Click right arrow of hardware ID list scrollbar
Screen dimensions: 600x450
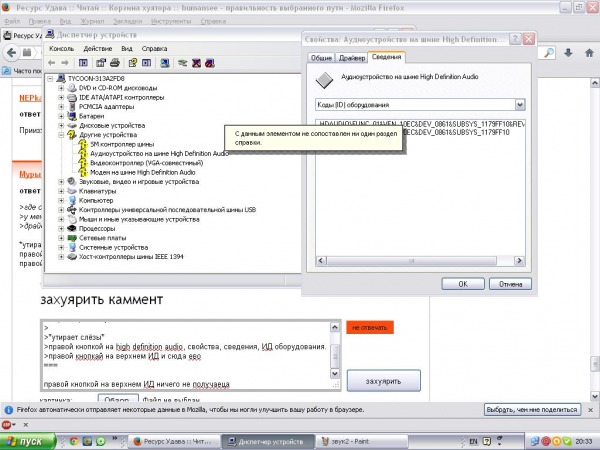(519, 261)
